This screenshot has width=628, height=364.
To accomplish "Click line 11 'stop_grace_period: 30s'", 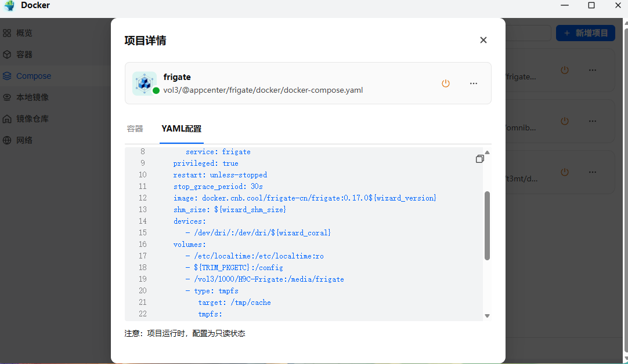I will (218, 187).
